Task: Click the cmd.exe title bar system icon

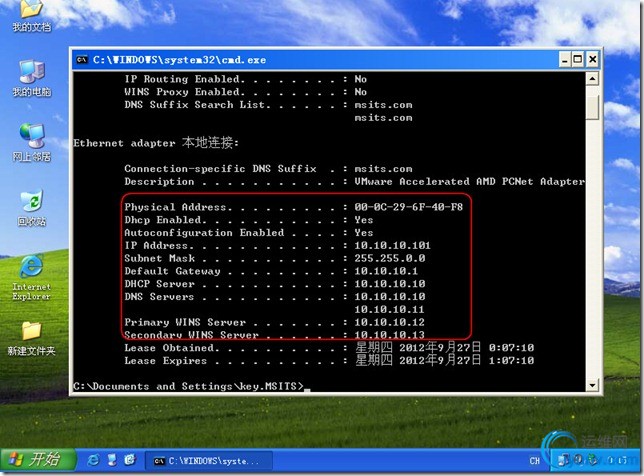Action: point(82,60)
